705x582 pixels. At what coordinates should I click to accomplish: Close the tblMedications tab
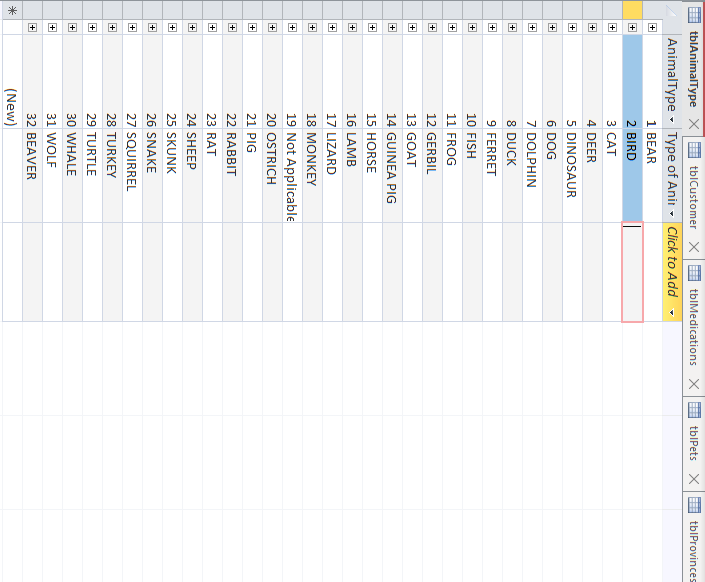(694, 384)
